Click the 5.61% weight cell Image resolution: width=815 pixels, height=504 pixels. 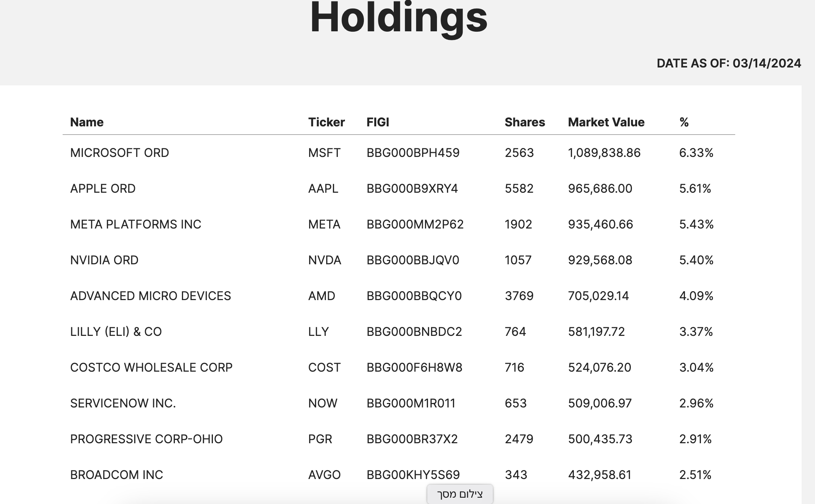pos(695,189)
